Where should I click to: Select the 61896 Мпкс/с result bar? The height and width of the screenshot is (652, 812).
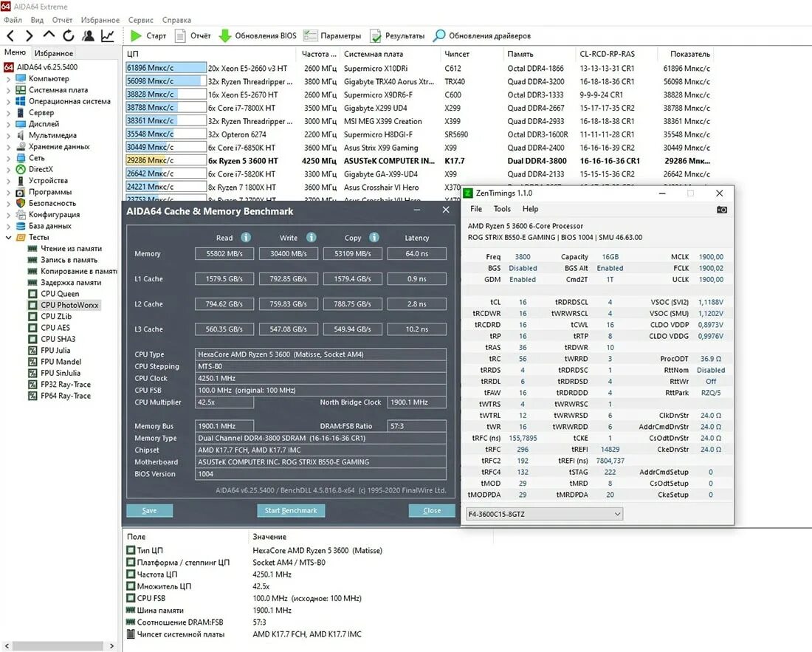[165, 68]
